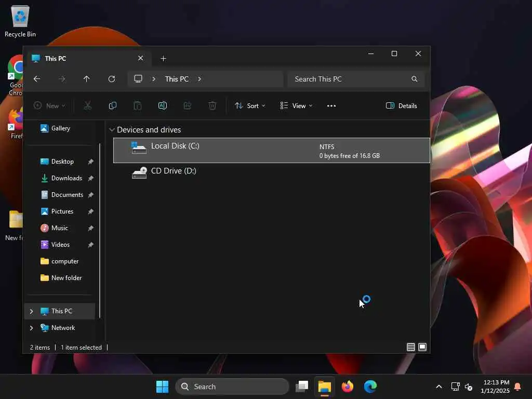Switch to large thumbnails view icon in the status bar

422,347
